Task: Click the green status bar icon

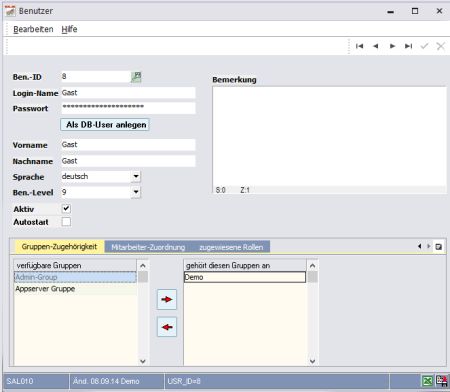Action: (428, 381)
